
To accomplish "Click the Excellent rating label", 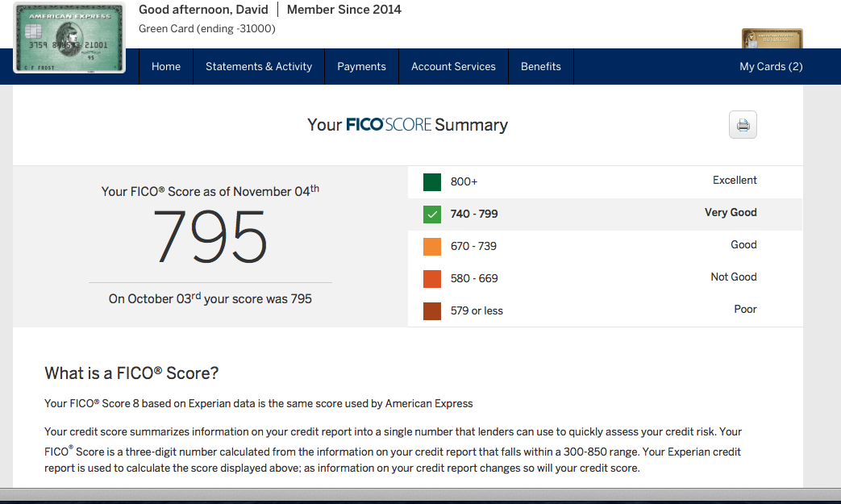I will click(735, 181).
